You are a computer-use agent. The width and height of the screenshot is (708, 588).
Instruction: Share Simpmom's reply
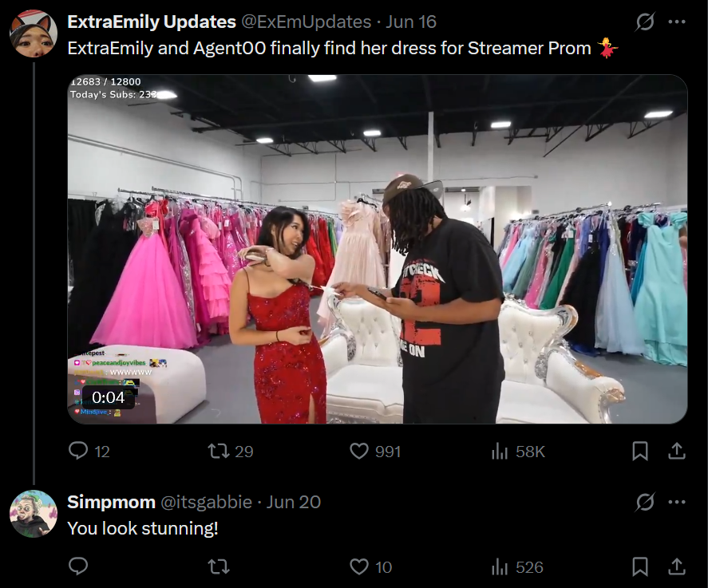pos(676,566)
